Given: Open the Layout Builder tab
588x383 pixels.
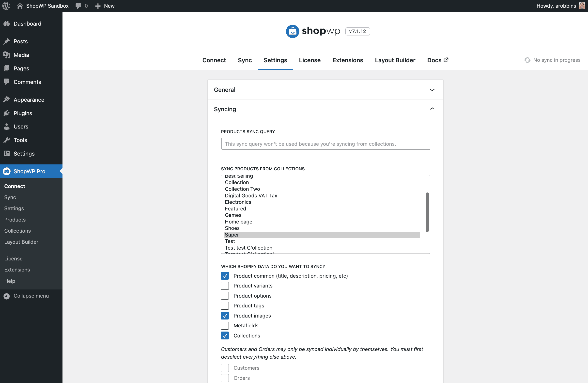Looking at the screenshot, I should (x=395, y=60).
